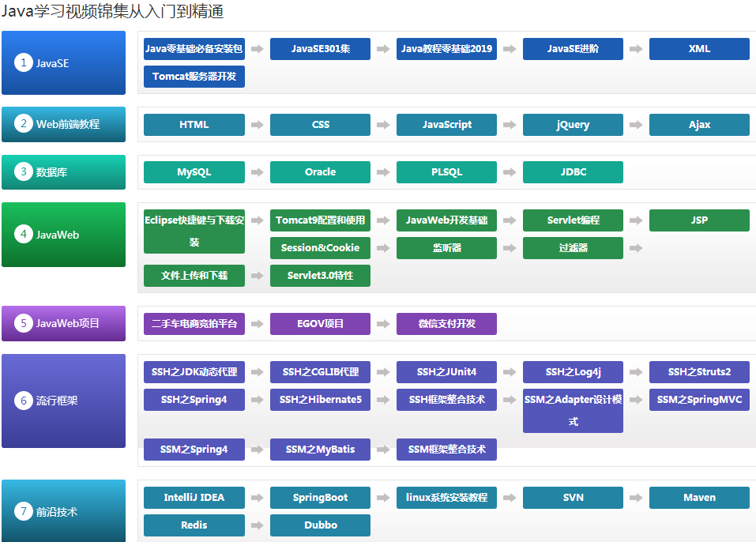The width and height of the screenshot is (756, 542).
Task: Click the number 5 circle for JavaWeb项目
Action: (24, 323)
